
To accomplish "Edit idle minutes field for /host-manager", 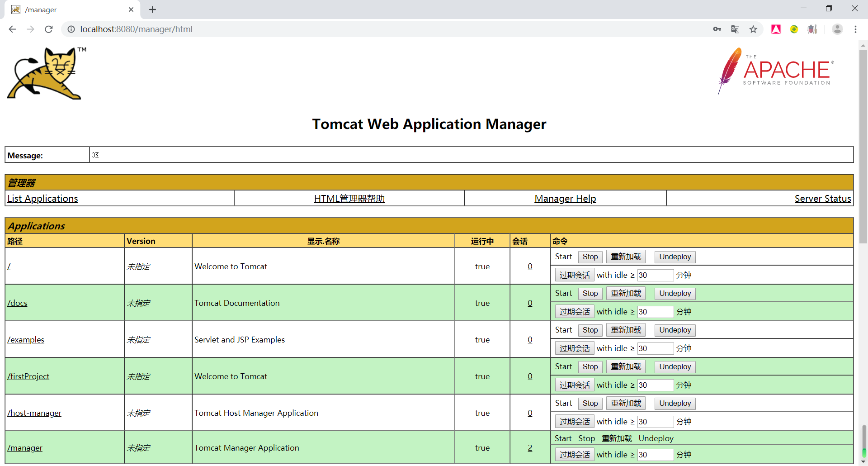I will [656, 422].
